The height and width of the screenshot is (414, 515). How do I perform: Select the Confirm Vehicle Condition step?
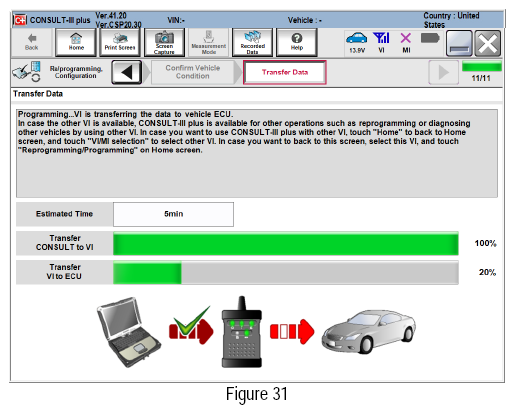(x=193, y=72)
